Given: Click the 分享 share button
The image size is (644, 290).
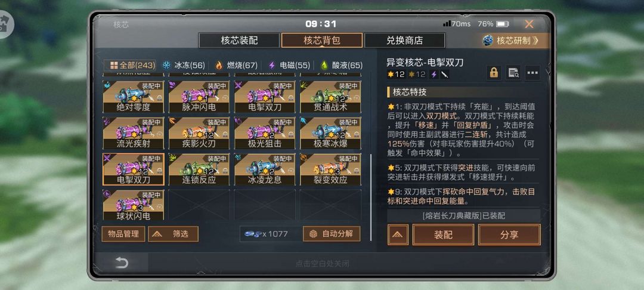Looking at the screenshot, I should [x=509, y=235].
